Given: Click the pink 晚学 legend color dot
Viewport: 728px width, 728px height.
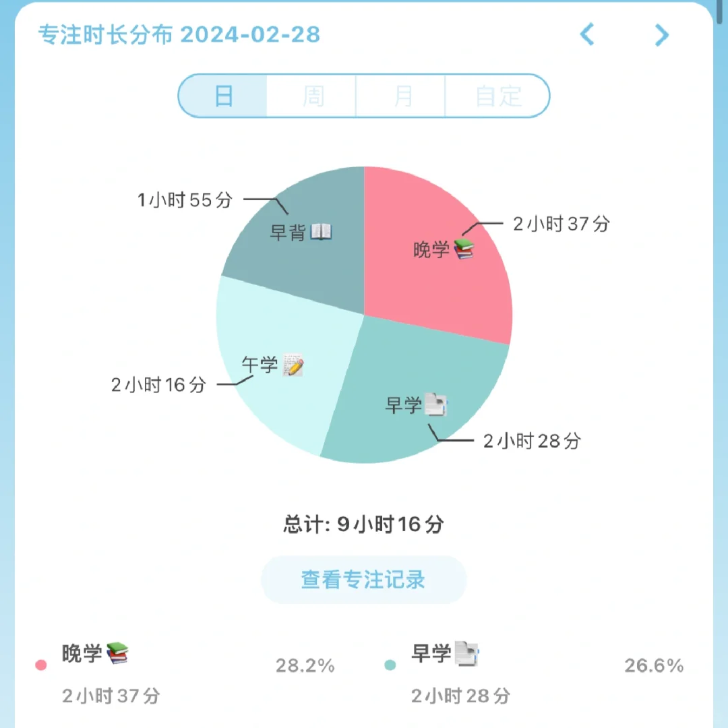Looking at the screenshot, I should tap(41, 665).
